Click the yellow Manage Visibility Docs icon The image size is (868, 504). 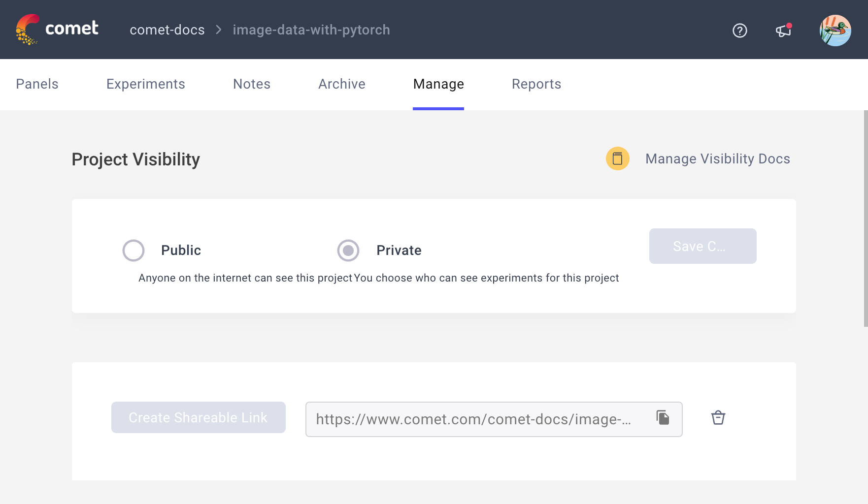click(617, 158)
